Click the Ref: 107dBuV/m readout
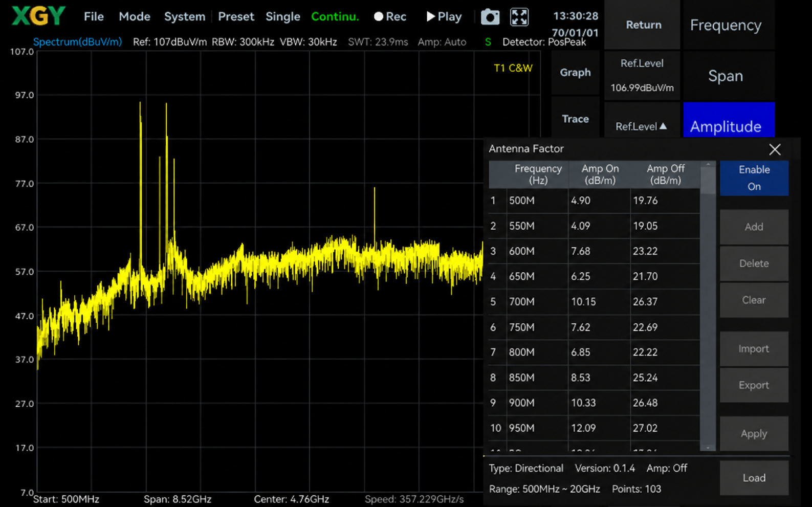Screen dimensions: 812x507 point(169,42)
